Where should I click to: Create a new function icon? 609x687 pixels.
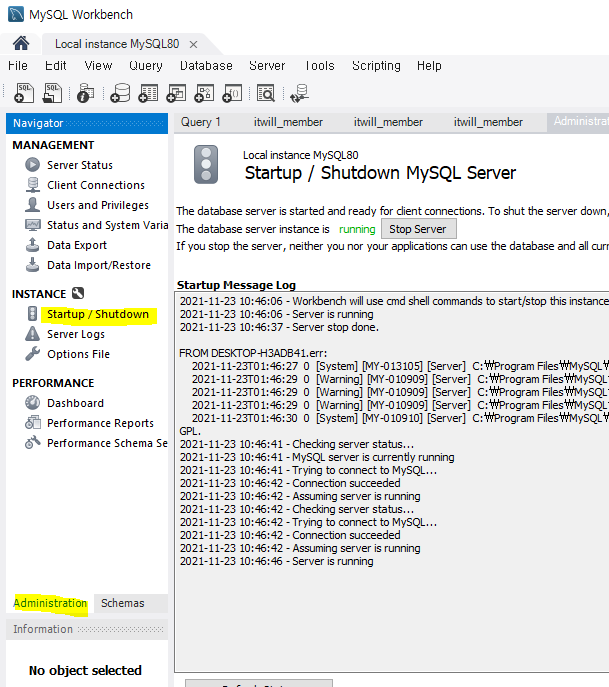click(232, 93)
